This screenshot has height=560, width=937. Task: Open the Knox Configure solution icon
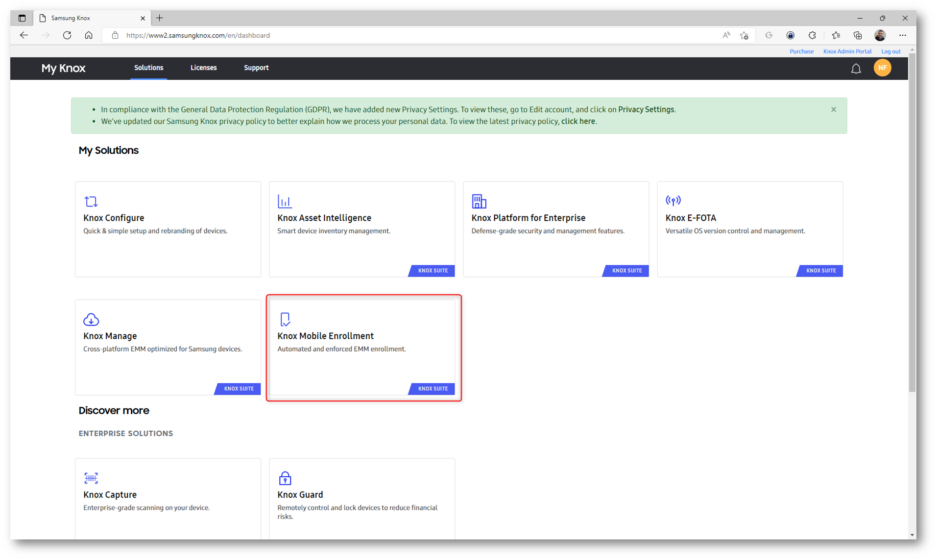click(91, 201)
